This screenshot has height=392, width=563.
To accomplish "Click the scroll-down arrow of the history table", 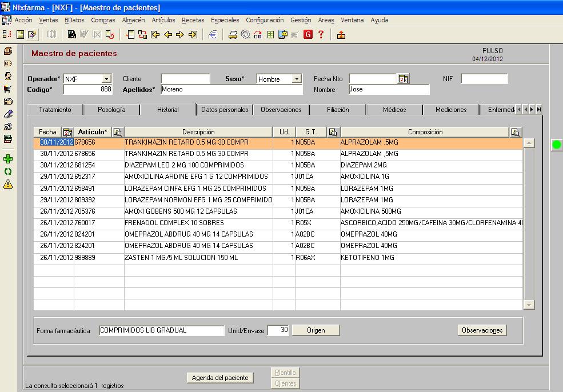I will coord(529,305).
